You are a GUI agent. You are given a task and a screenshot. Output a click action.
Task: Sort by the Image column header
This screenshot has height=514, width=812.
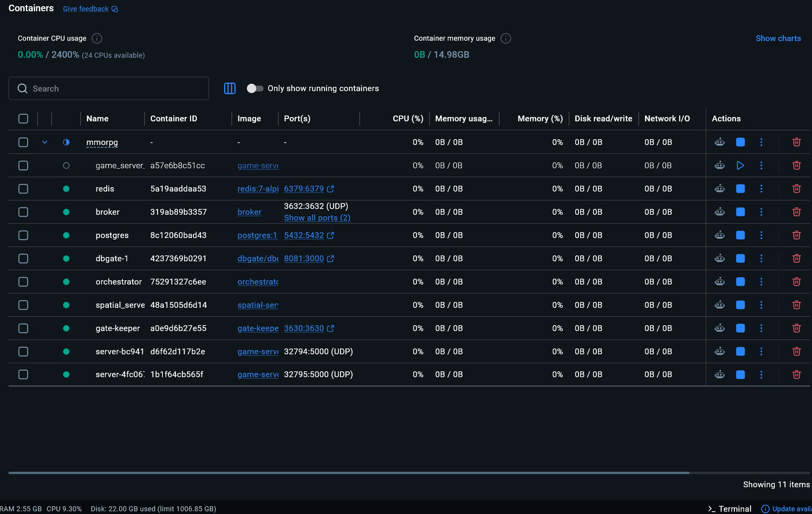point(249,119)
